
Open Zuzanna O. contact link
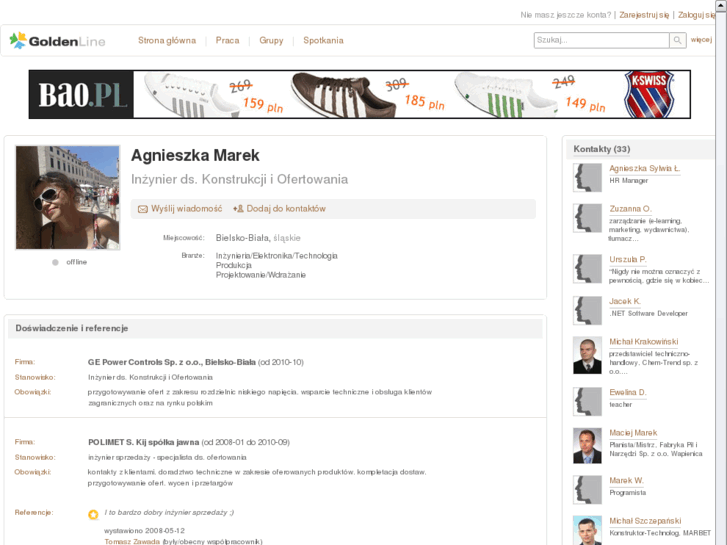[x=630, y=209]
